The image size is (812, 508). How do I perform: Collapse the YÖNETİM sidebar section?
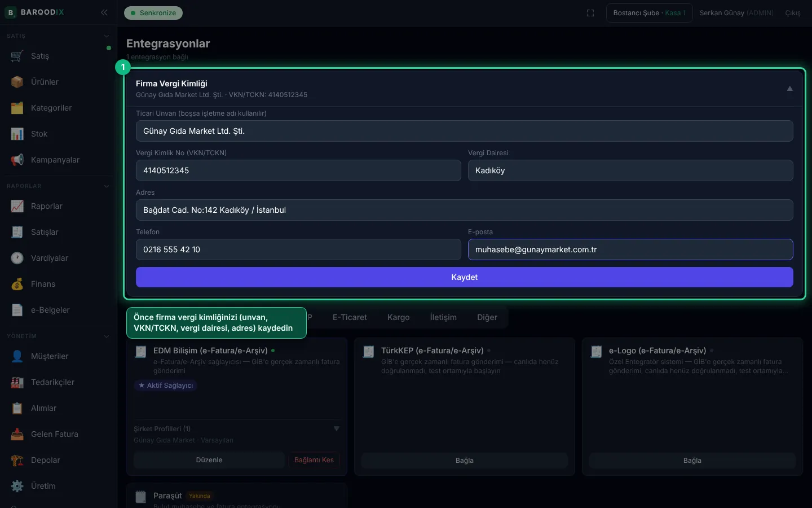coord(107,336)
